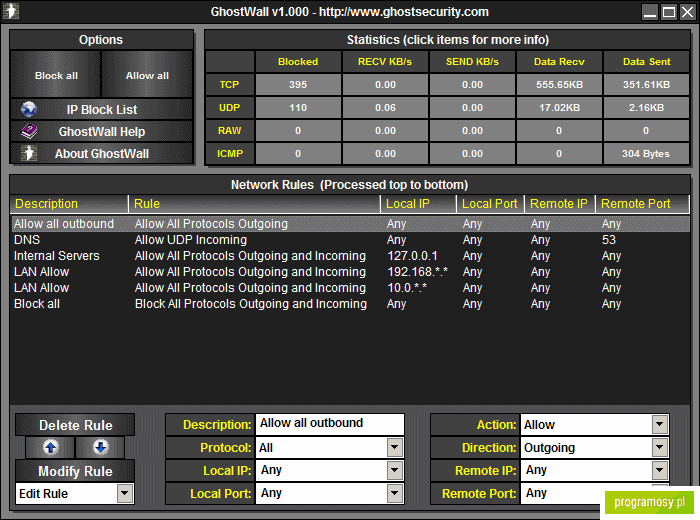Maximize the GhostWall window
The height and width of the screenshot is (520, 700).
(x=669, y=12)
